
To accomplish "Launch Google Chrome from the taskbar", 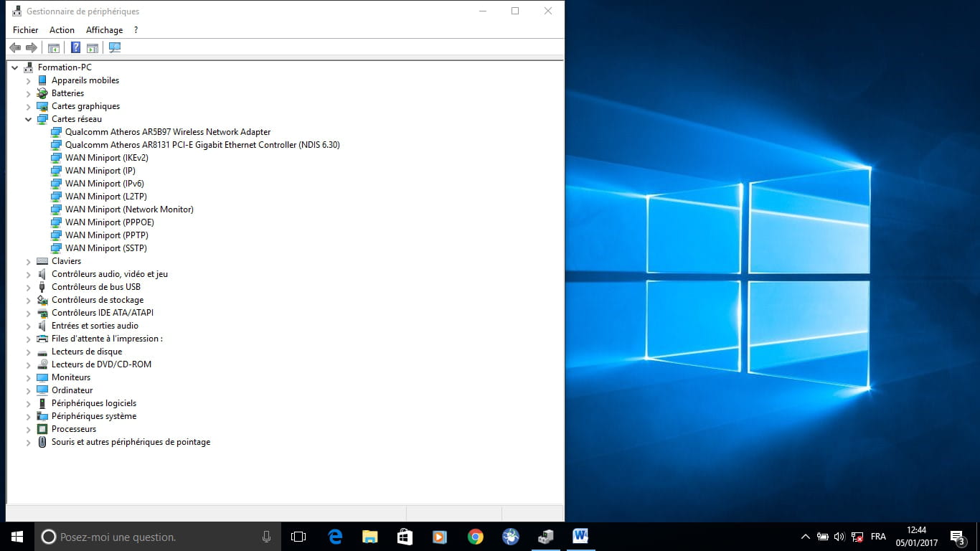I will 475,537.
